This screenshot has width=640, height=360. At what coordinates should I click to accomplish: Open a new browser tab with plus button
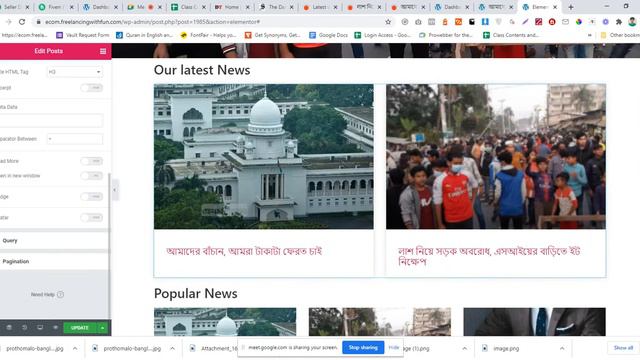(571, 7)
